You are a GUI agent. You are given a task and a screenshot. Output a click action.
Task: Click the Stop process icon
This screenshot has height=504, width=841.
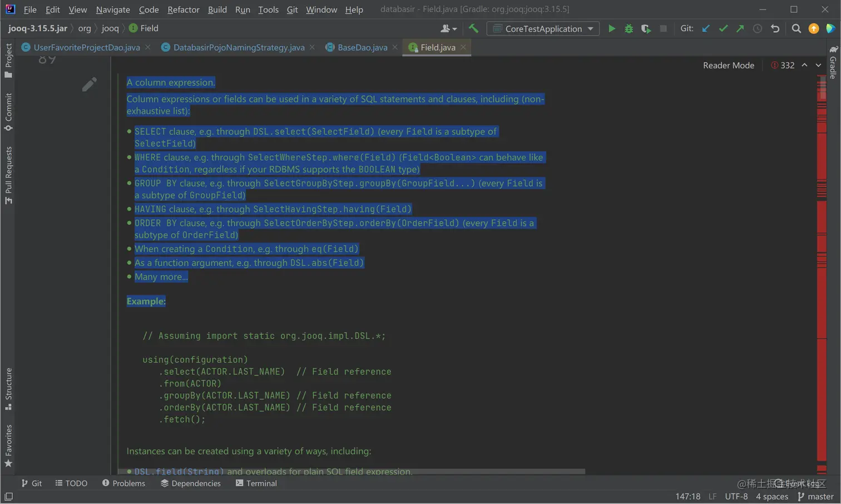click(x=663, y=28)
